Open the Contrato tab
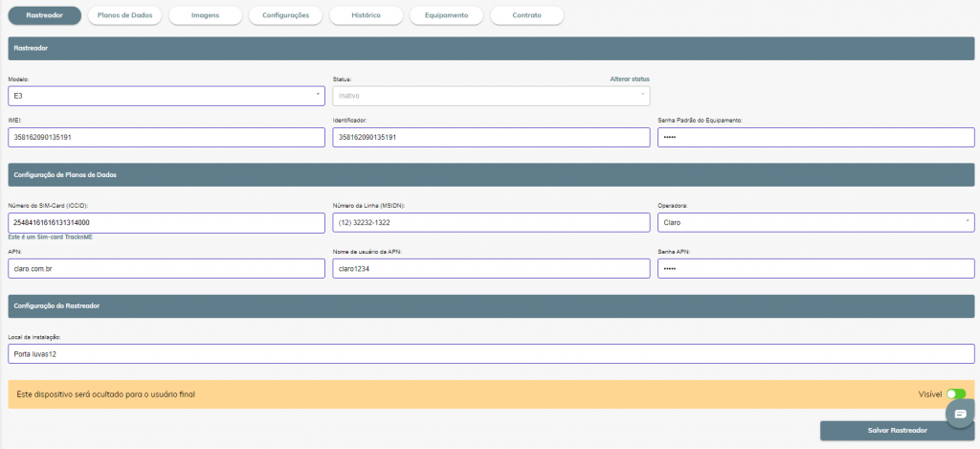980x449 pixels. tap(527, 15)
